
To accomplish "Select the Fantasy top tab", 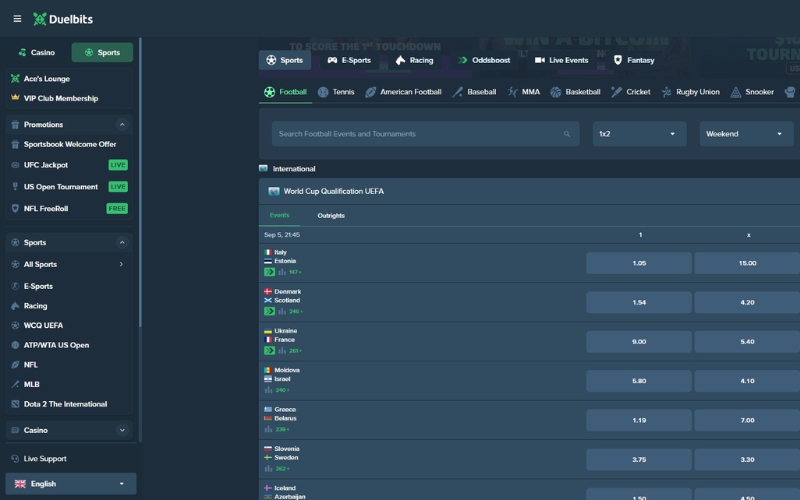I will point(634,60).
